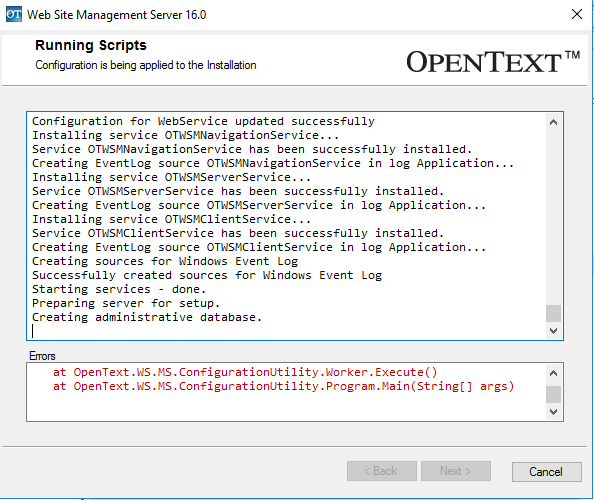
Task: Click the Cancel button
Action: (x=546, y=472)
